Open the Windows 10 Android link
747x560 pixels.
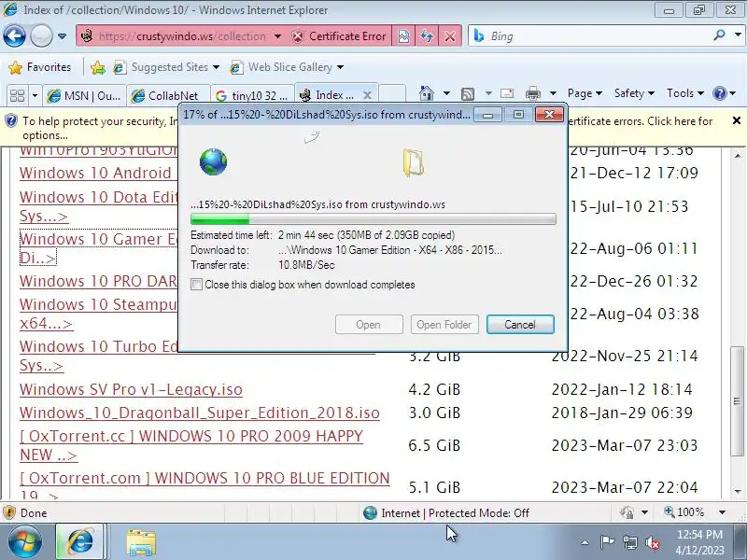point(95,173)
